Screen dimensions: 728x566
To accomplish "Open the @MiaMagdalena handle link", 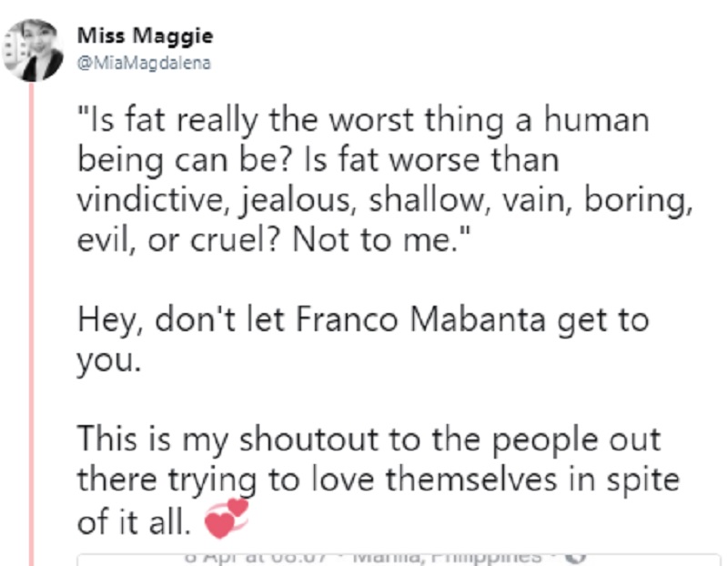I will pyautogui.click(x=144, y=63).
